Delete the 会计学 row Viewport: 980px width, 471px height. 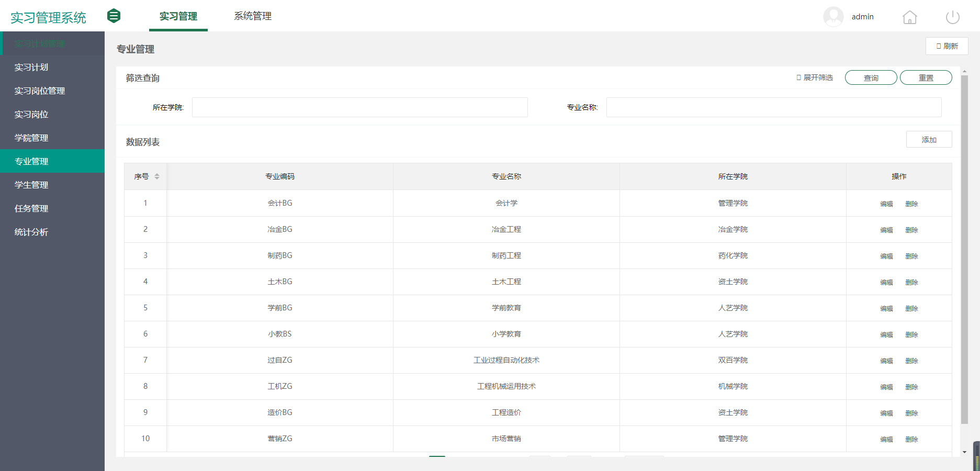coord(911,204)
